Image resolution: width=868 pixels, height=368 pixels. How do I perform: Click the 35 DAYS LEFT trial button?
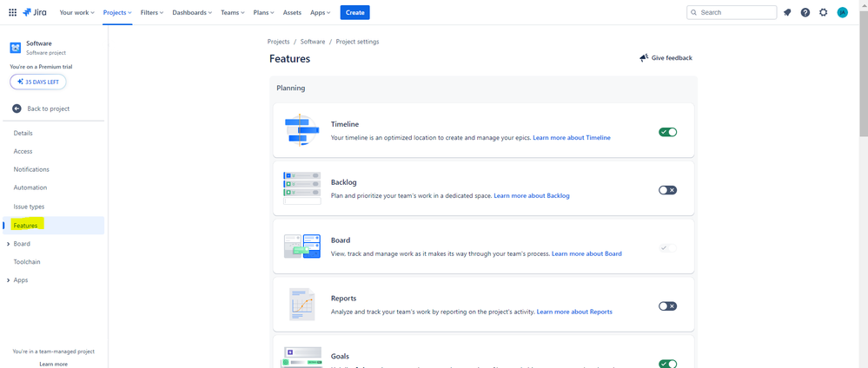click(x=38, y=82)
